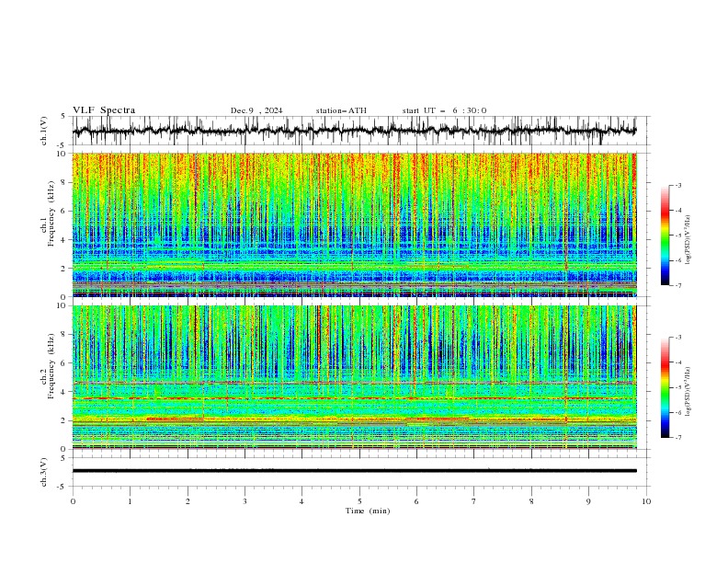Image resolution: width=728 pixels, height=563 pixels.
Task: Select the "start UT = 6 :30:0" text
Action: pyautogui.click(x=444, y=110)
